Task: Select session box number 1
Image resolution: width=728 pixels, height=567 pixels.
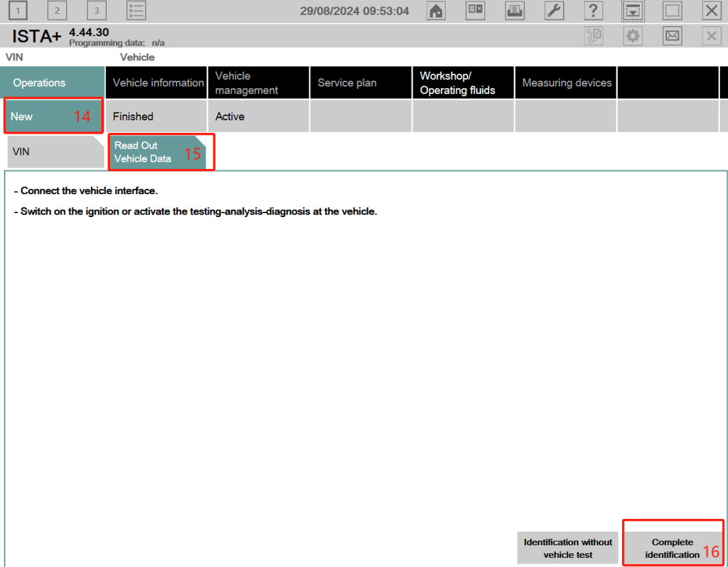Action: coord(18,11)
